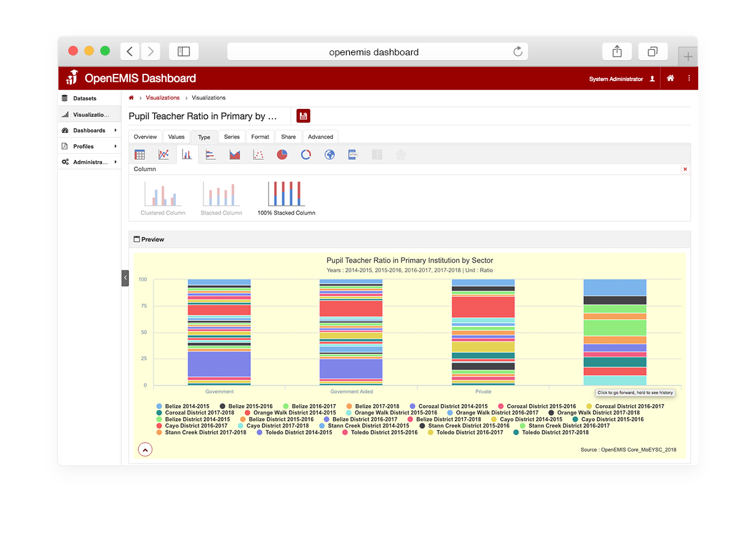Expand the Dashboards submenu arrow
Viewport: 756px width, 551px height.
pyautogui.click(x=116, y=130)
